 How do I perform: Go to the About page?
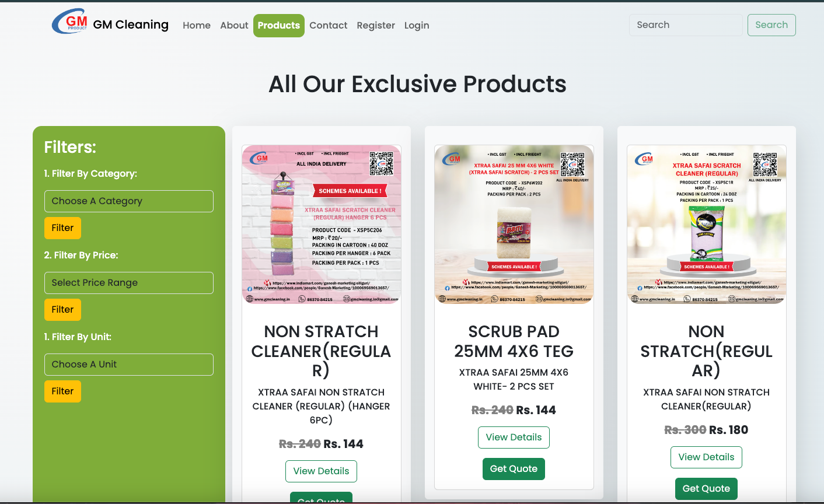[234, 26]
